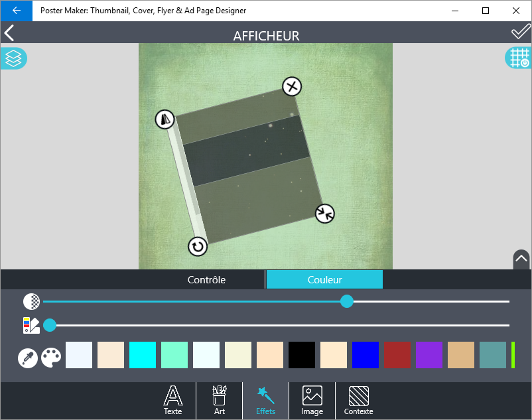
Task: Choose the cyan color swatch
Action: pyautogui.click(x=143, y=355)
